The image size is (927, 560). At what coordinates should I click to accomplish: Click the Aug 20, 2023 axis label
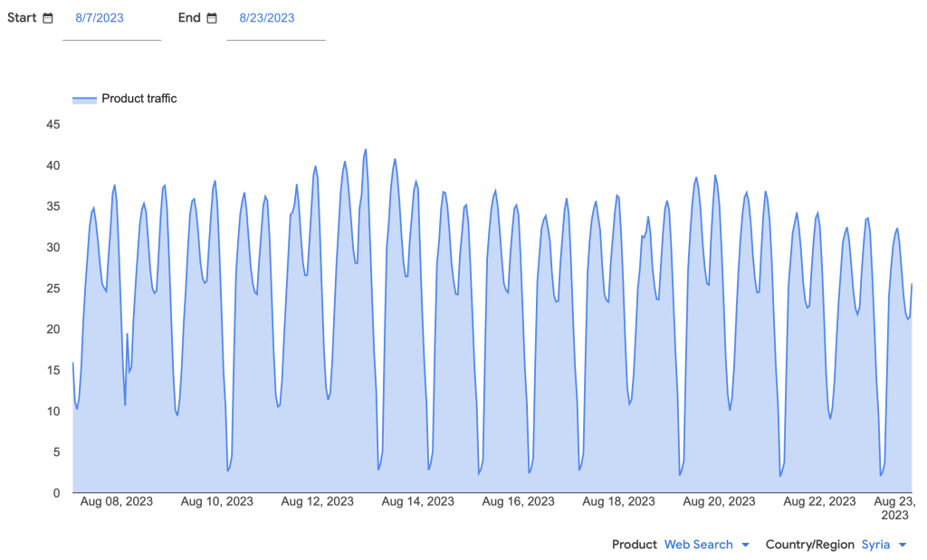pyautogui.click(x=719, y=501)
